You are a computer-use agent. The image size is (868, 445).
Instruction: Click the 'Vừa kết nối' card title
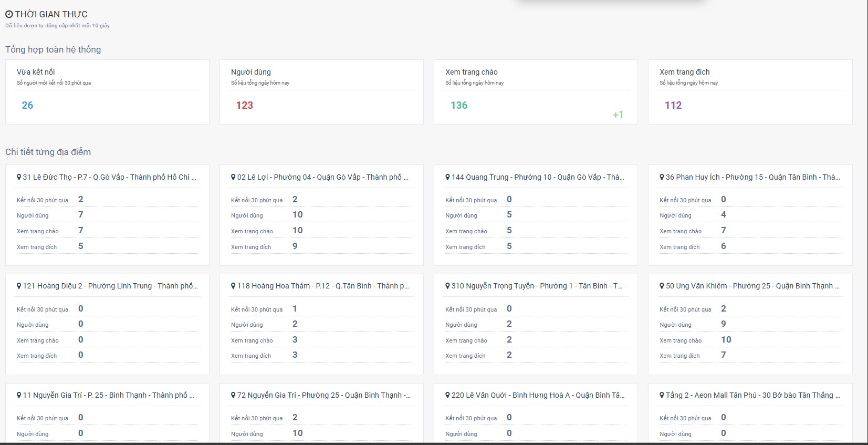coord(36,72)
